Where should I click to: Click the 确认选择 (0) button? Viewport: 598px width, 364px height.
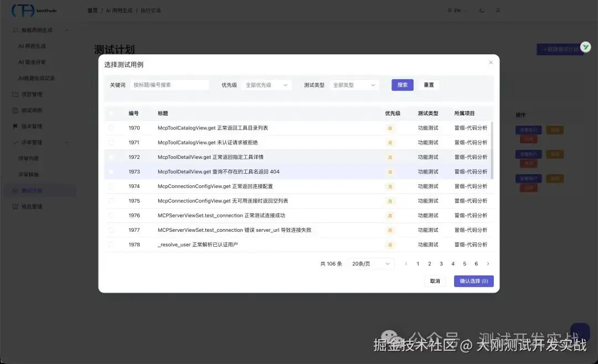click(473, 281)
